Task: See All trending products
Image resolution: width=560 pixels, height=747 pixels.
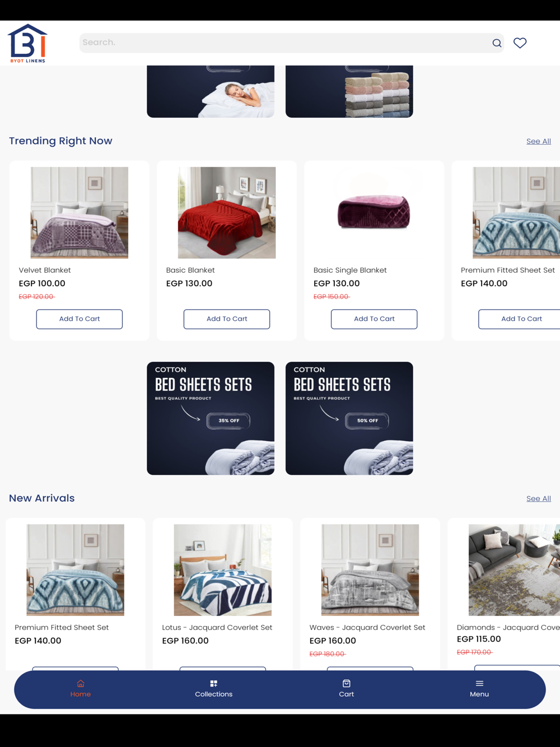Action: pos(539,141)
